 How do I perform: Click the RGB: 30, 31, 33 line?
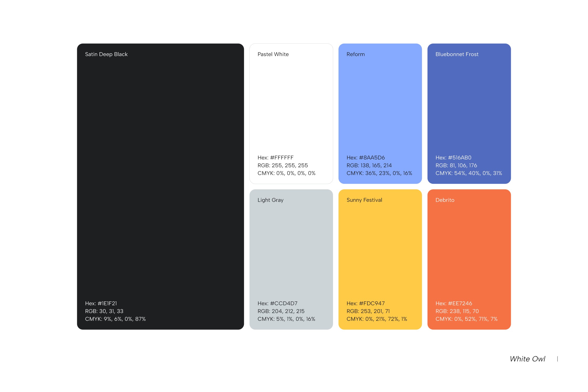104,311
